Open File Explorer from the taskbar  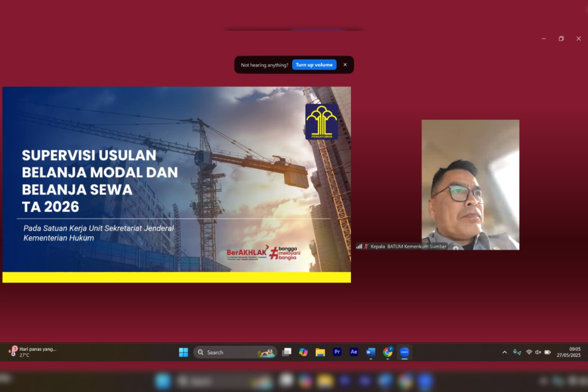pyautogui.click(x=320, y=352)
